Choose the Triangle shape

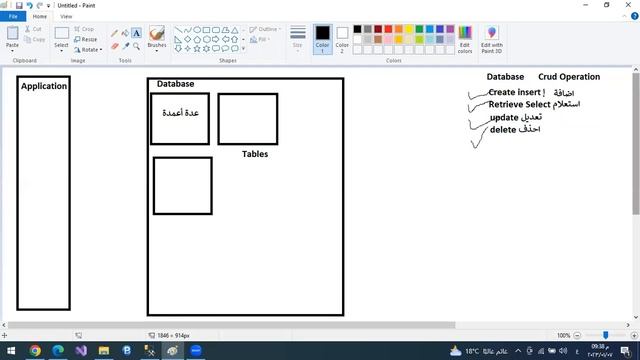[x=235, y=30]
